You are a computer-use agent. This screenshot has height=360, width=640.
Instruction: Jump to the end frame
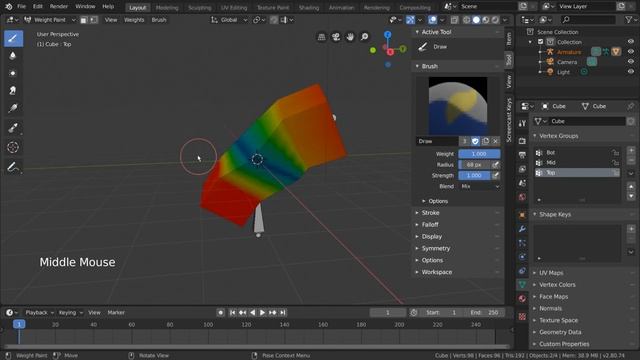click(282, 313)
